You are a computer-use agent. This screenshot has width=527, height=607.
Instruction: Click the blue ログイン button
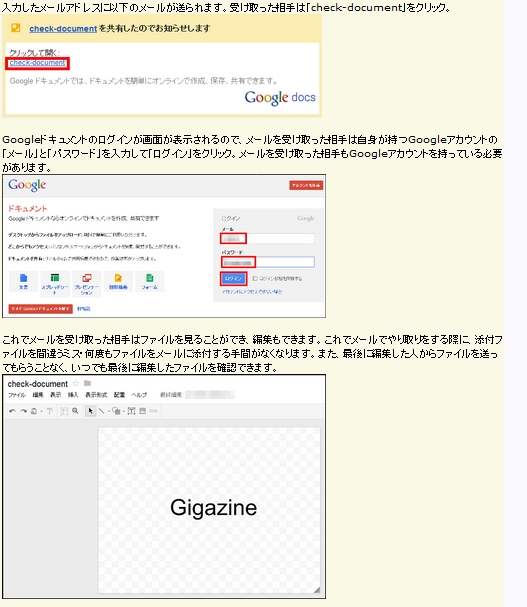click(233, 278)
